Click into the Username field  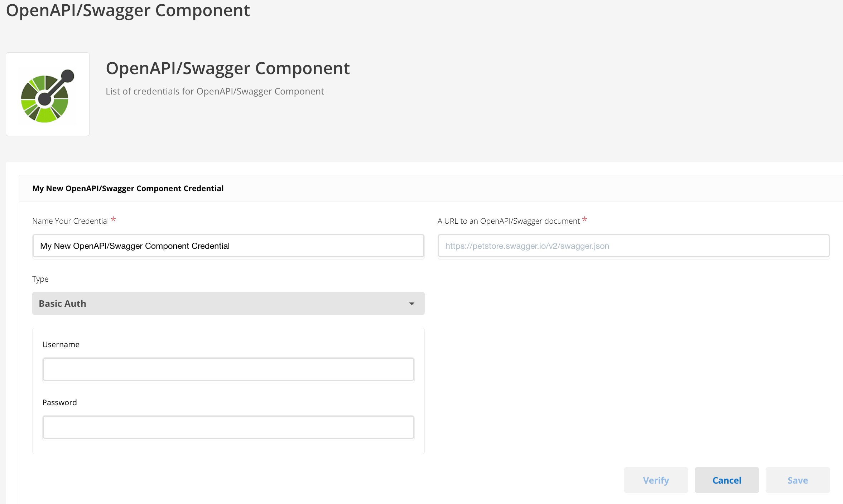[x=228, y=369]
